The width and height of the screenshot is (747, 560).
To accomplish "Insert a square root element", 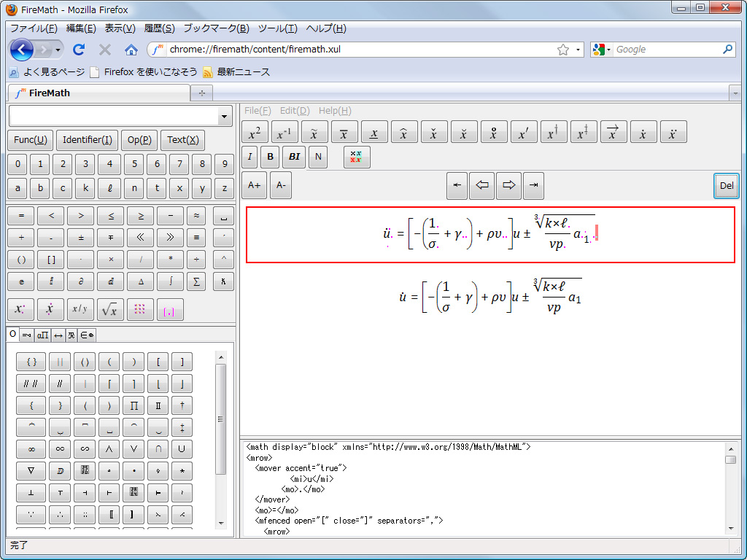I will (110, 309).
